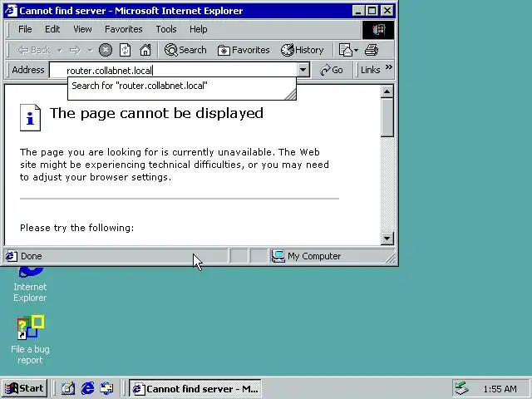
Task: Click the network tray icon
Action: 462,389
